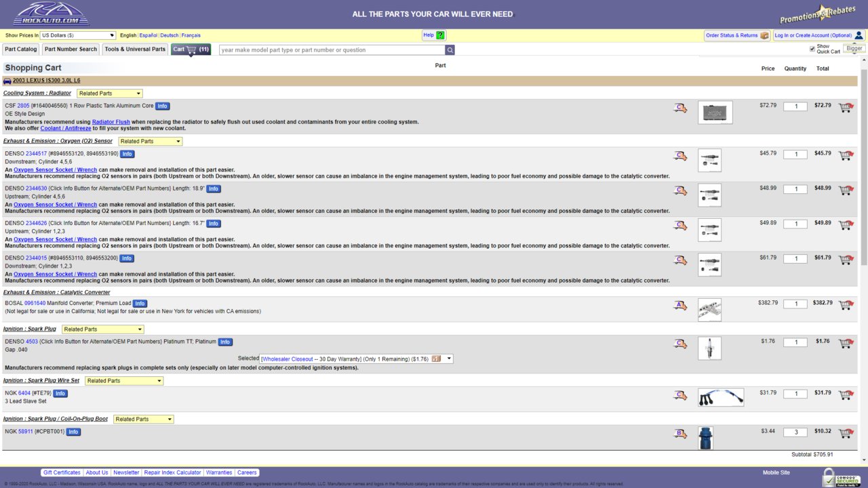Click Info button for BOSAL 0961640
868x488 pixels.
[140, 304]
